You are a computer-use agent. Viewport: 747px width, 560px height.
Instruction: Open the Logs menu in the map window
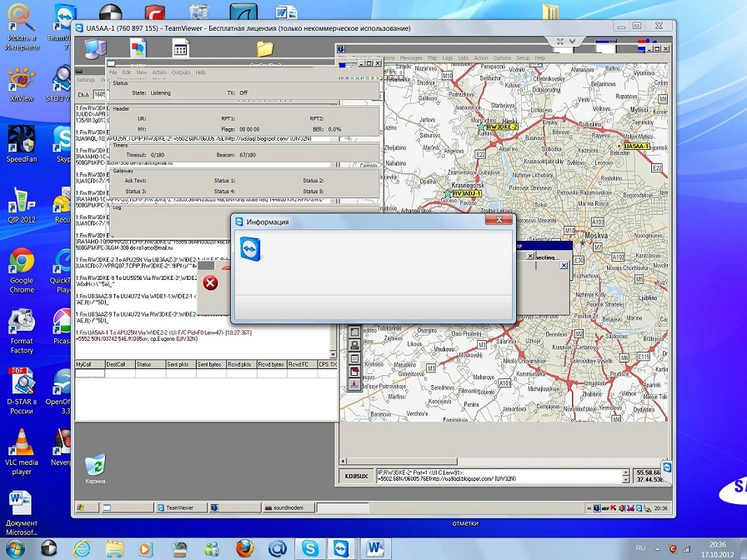(x=448, y=58)
